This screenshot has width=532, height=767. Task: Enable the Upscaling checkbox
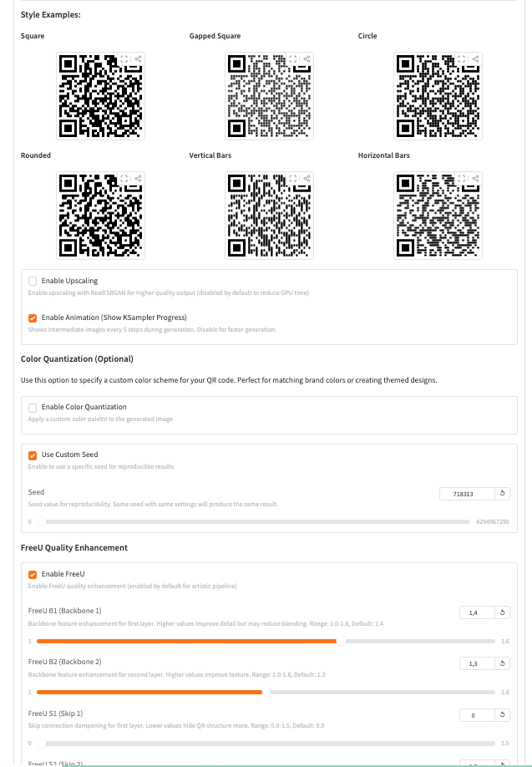pyautogui.click(x=33, y=281)
